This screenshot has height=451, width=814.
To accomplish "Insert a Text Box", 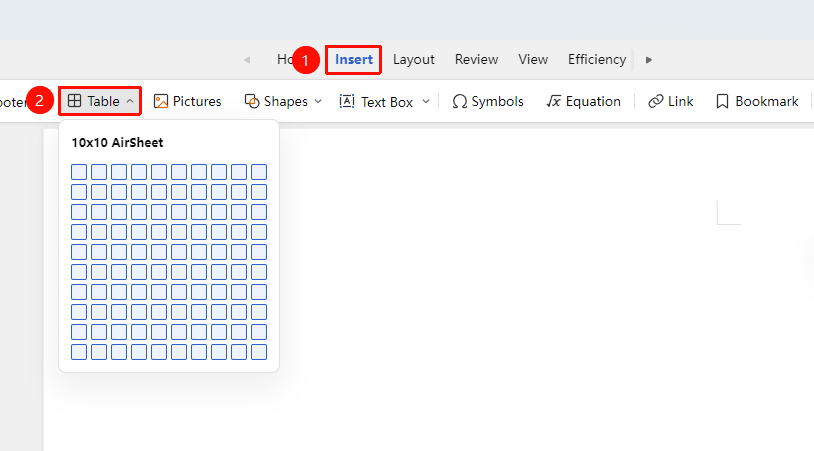I will [376, 102].
